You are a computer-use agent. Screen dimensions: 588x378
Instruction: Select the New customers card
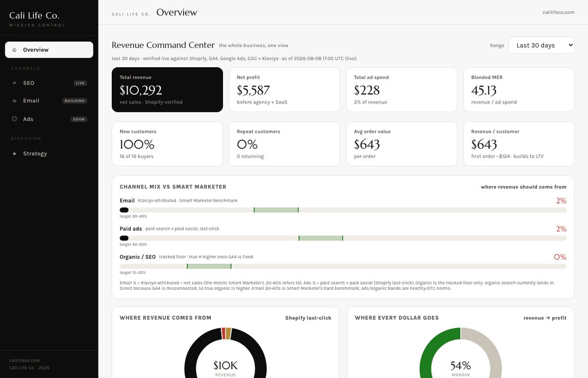(x=167, y=144)
